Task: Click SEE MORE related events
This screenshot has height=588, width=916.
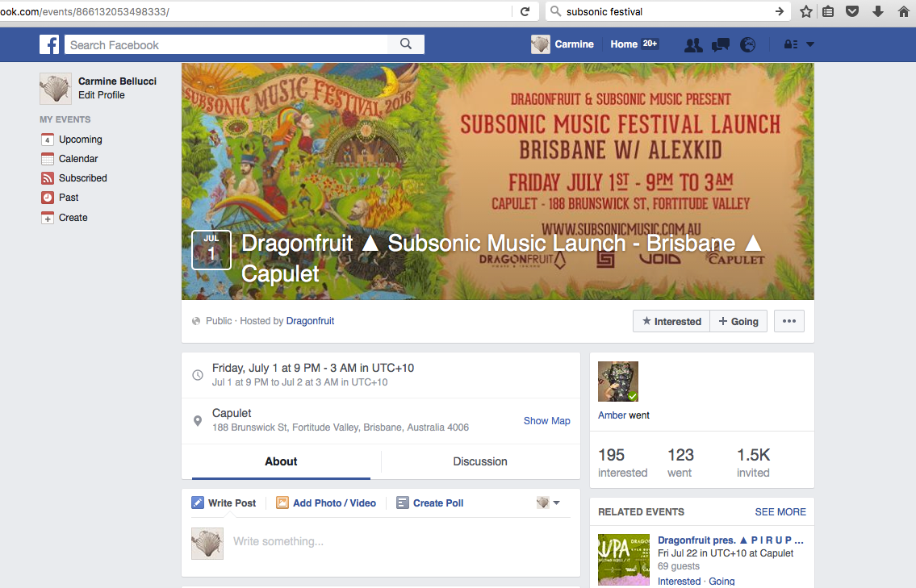Action: 780,512
